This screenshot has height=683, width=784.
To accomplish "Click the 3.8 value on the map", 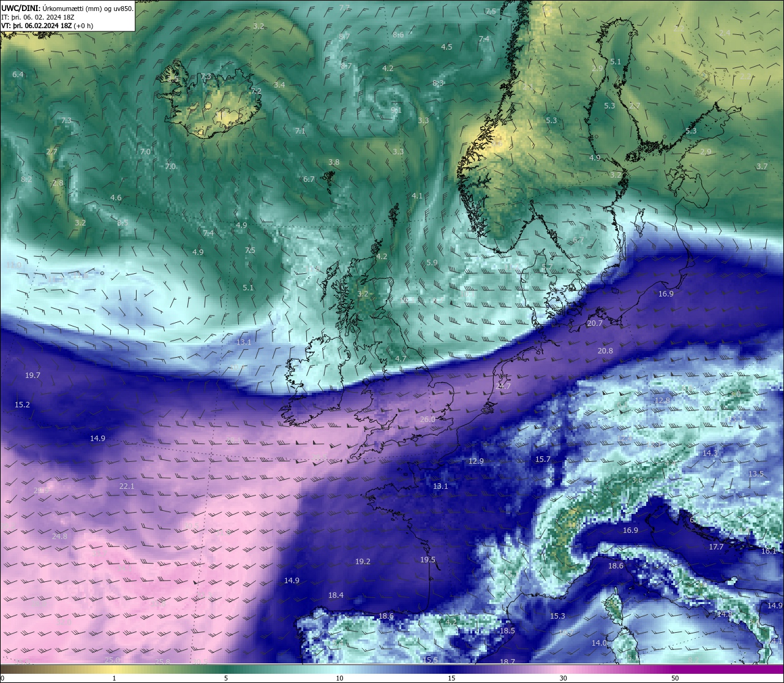I will (333, 162).
